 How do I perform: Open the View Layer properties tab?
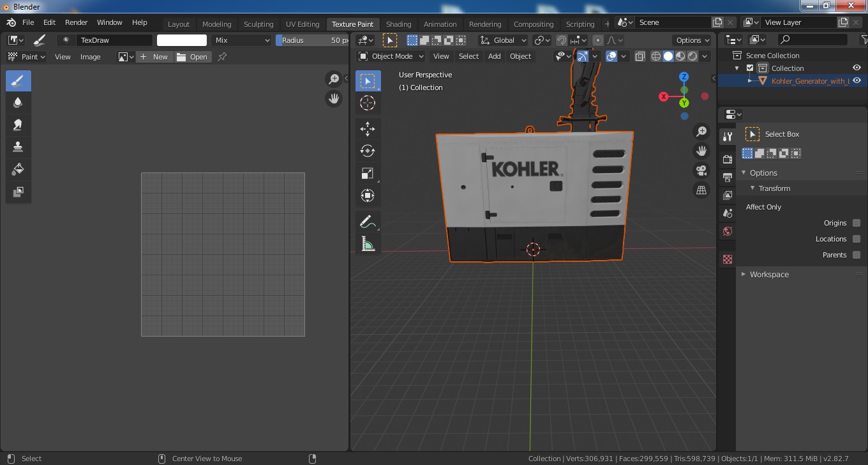(x=727, y=195)
